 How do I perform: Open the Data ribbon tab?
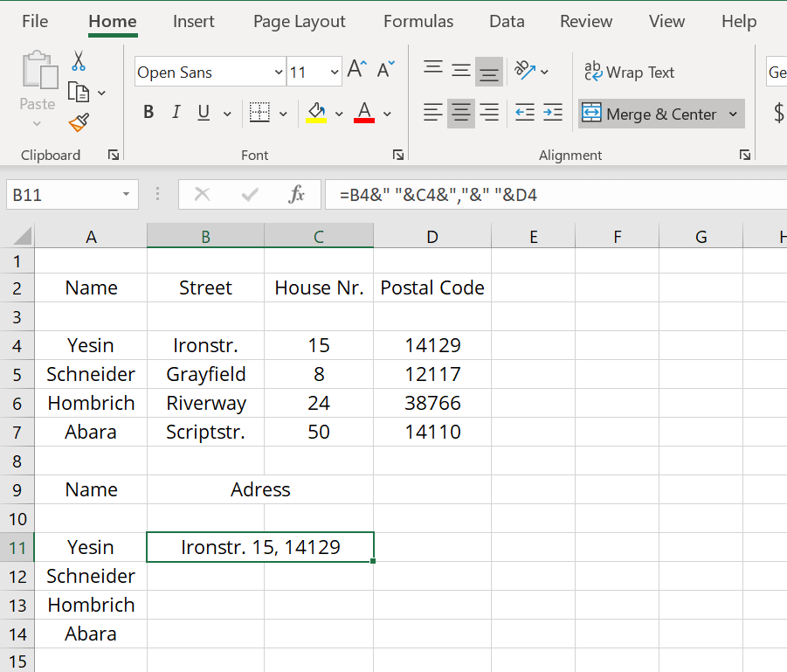tap(507, 21)
